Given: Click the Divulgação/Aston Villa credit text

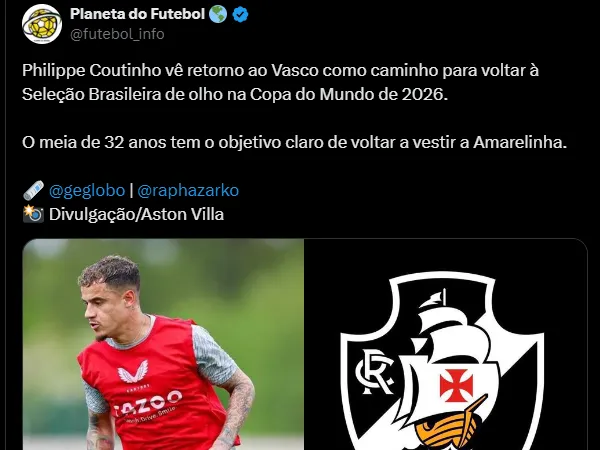Looking at the screenshot, I should click(136, 214).
